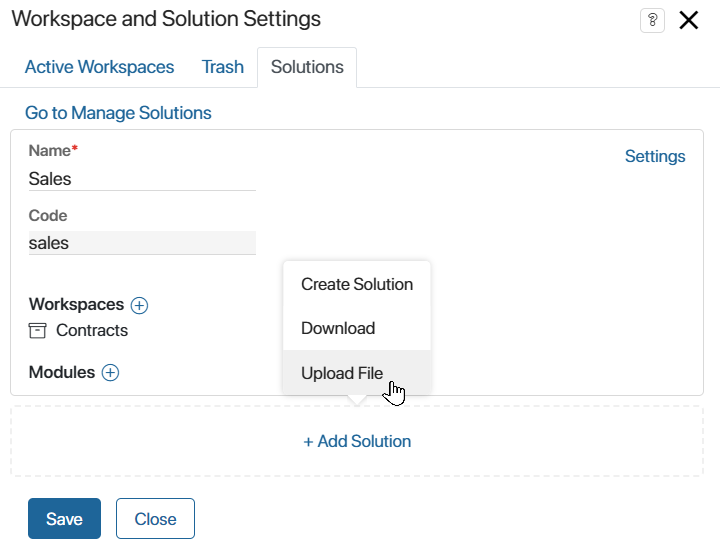Choose Create Solution from the popup menu
This screenshot has height=550, width=720.
(x=357, y=284)
